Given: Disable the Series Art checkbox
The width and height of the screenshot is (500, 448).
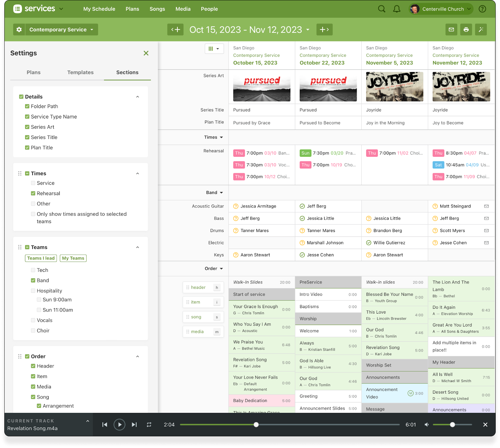Looking at the screenshot, I should click(27, 127).
